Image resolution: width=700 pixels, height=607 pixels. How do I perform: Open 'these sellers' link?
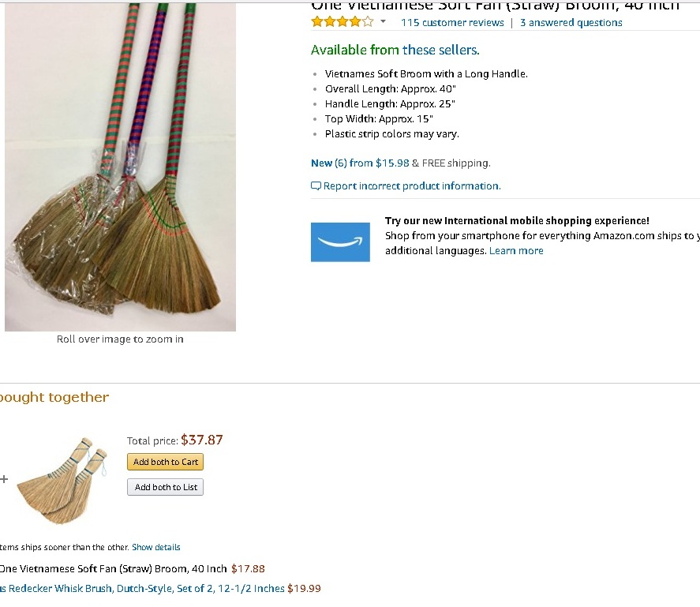coord(441,50)
